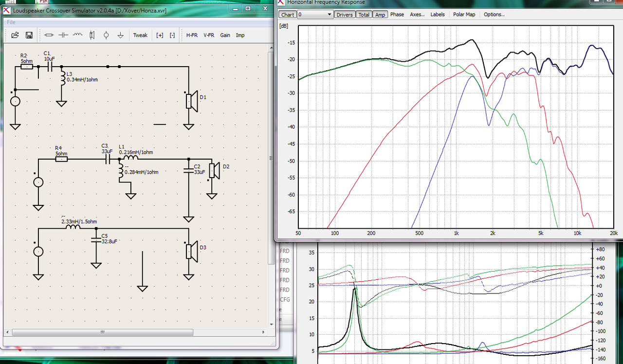Click the schematic vertical scrollbar down arrow

[271, 325]
